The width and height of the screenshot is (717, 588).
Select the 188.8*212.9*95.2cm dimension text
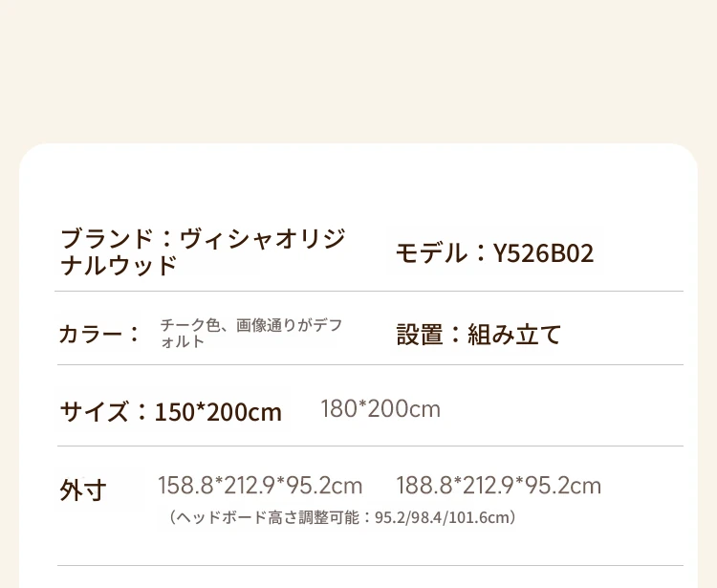(498, 486)
